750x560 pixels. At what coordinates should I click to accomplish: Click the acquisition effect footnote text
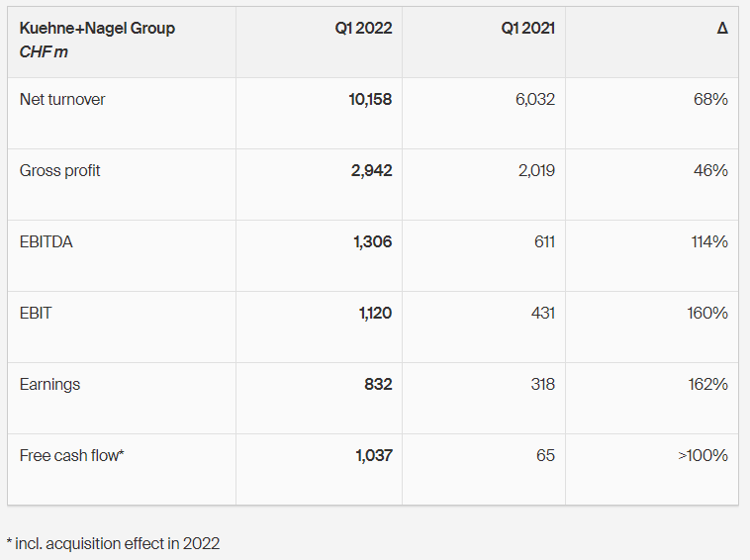pyautogui.click(x=113, y=544)
